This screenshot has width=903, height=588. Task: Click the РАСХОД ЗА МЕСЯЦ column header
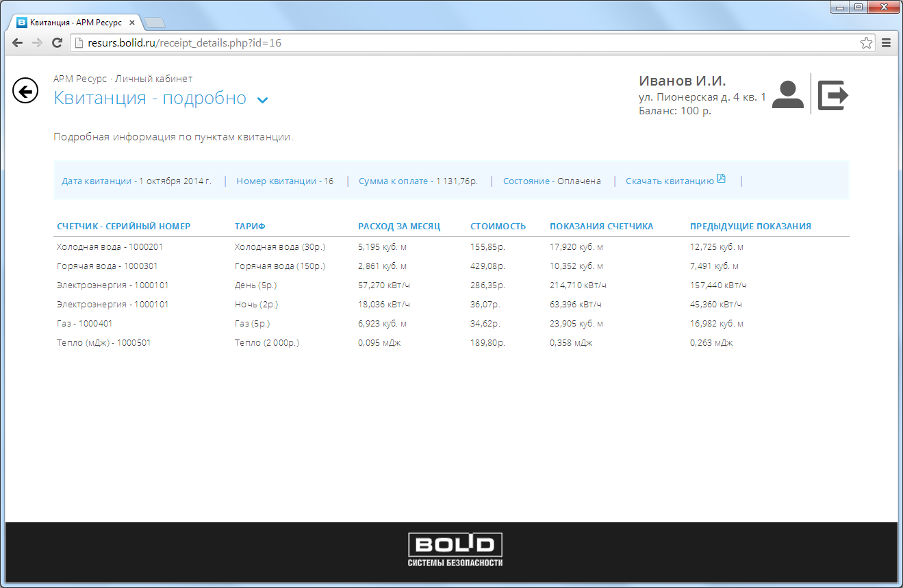399,227
